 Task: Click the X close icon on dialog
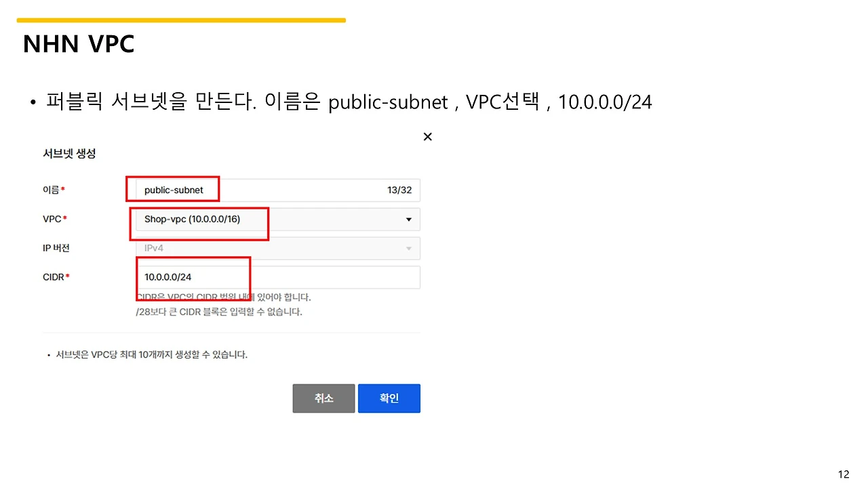(427, 136)
